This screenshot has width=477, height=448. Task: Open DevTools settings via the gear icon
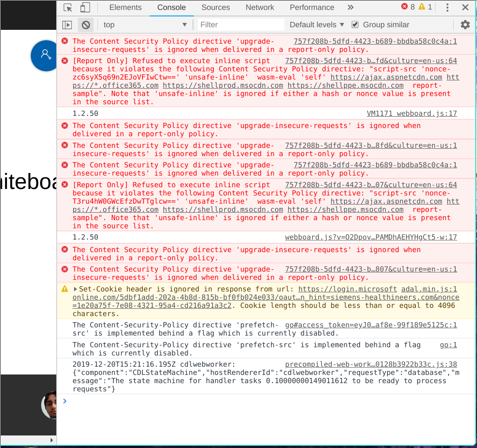(465, 25)
